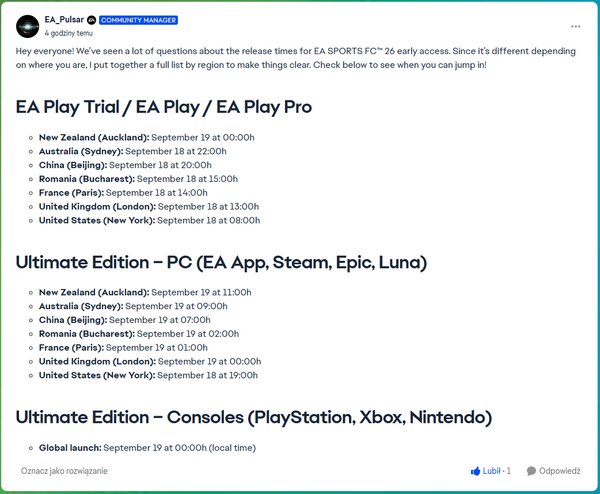Viewport: 600px width, 494px height.
Task: Click the 'EA Play Trial / EA Play / EA Play Pro' heading
Action: [164, 108]
